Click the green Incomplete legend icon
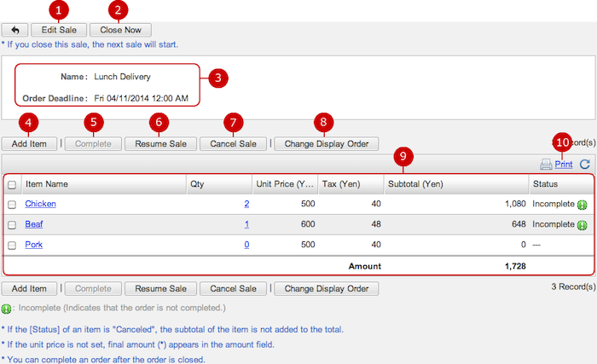This screenshot has height=364, width=597. (x=6, y=309)
